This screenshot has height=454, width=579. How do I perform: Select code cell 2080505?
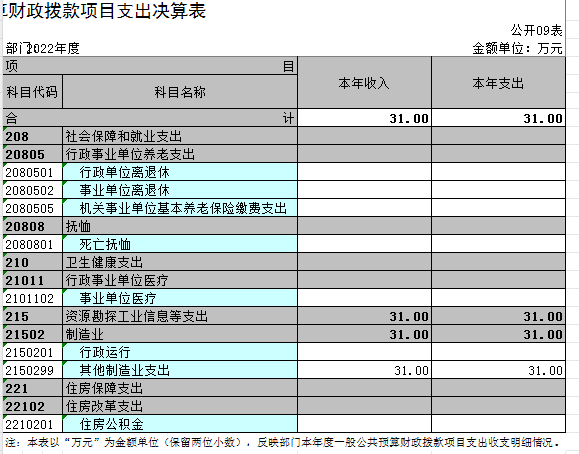pos(32,208)
